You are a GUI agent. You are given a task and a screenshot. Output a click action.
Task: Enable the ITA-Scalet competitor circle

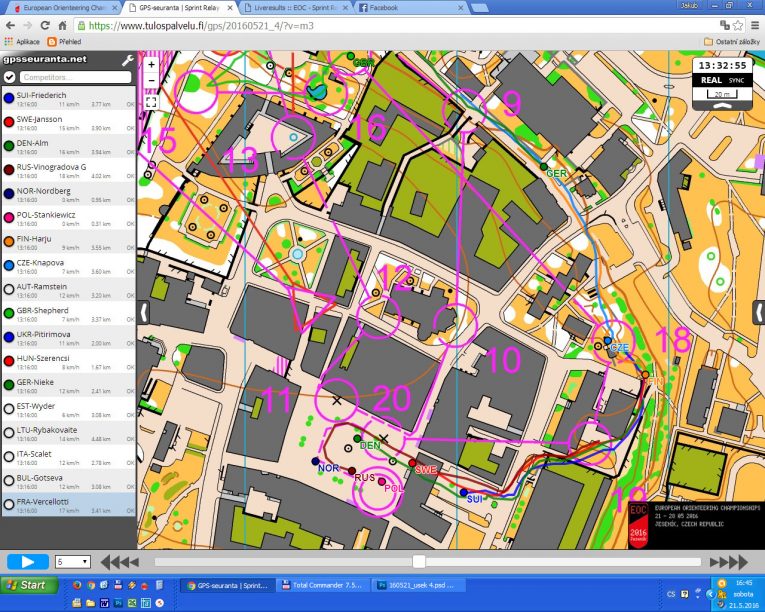click(x=9, y=457)
